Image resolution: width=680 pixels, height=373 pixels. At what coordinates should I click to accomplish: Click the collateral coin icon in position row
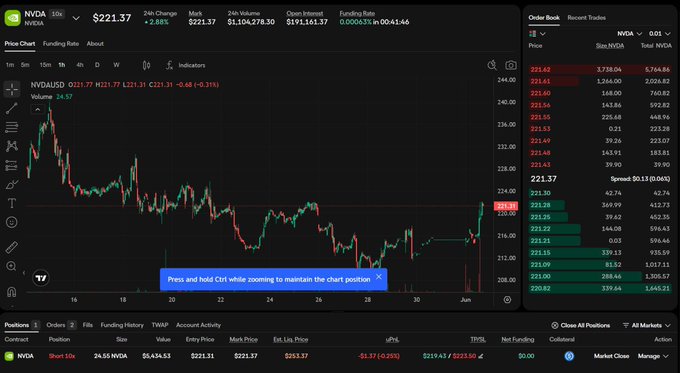pyautogui.click(x=569, y=356)
